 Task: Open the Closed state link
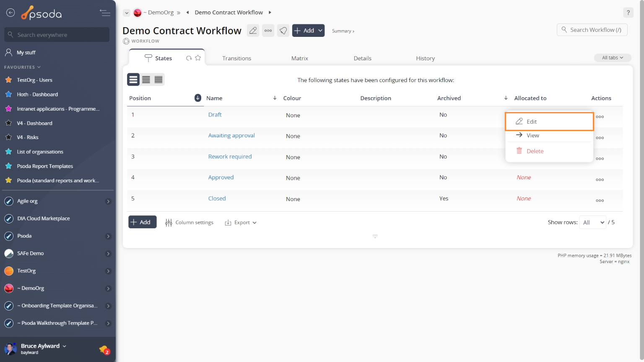tap(217, 198)
